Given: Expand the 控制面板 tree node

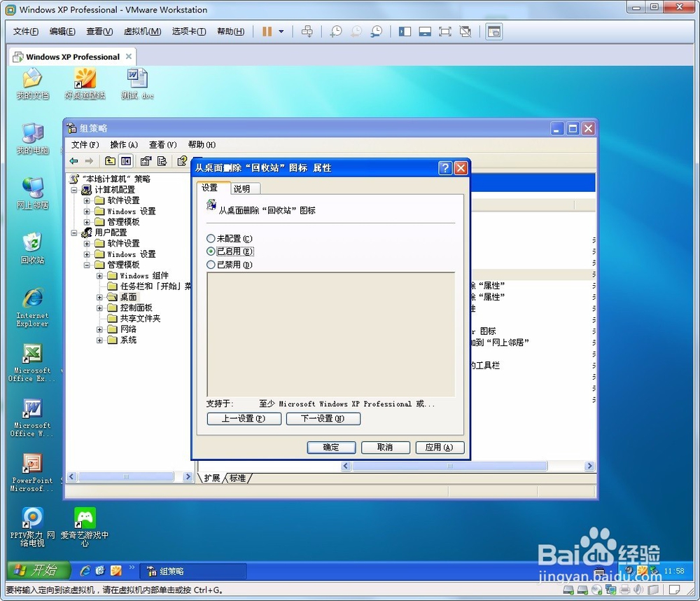Looking at the screenshot, I should click(x=99, y=308).
